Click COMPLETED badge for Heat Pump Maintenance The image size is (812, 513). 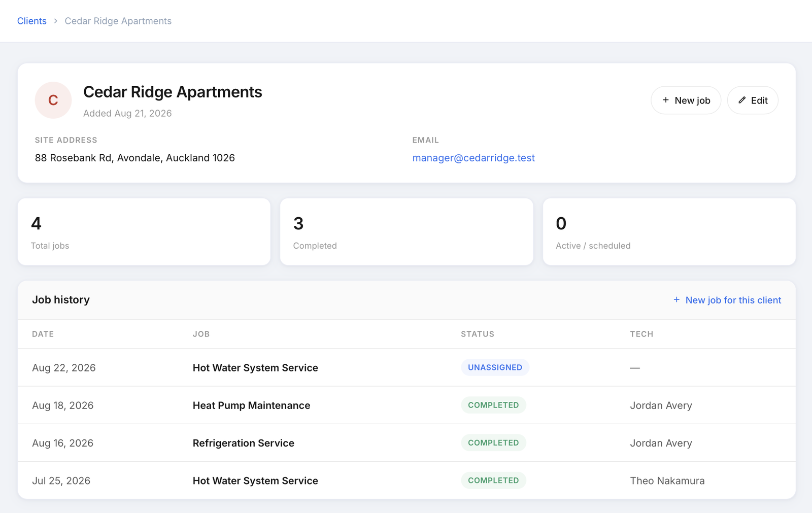point(493,405)
